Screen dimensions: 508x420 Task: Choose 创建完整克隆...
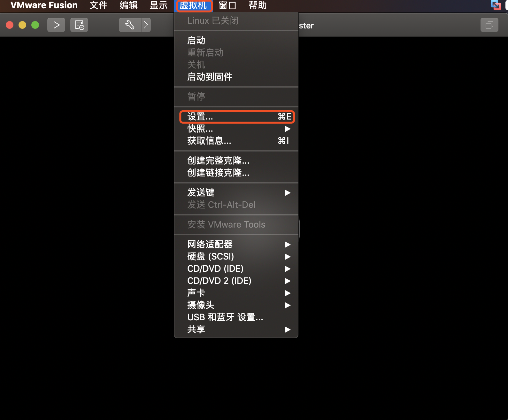click(x=236, y=161)
